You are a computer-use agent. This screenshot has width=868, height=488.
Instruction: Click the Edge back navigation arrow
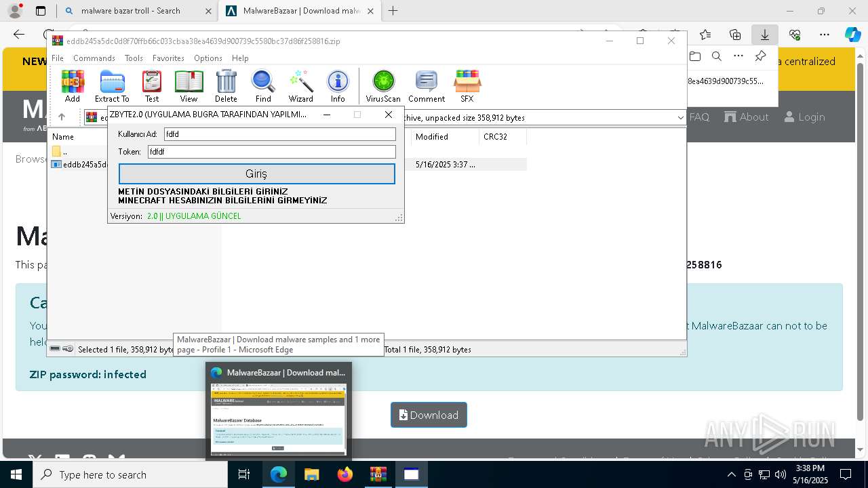tap(19, 35)
